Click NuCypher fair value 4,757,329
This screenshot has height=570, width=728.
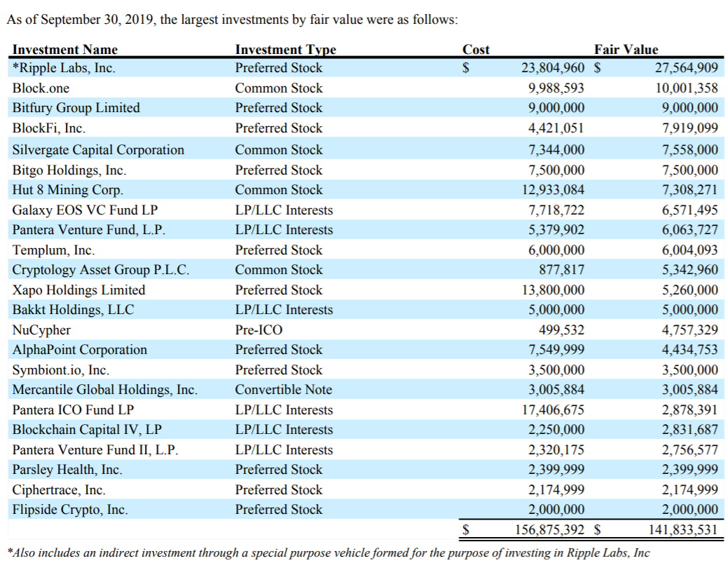[690, 330]
